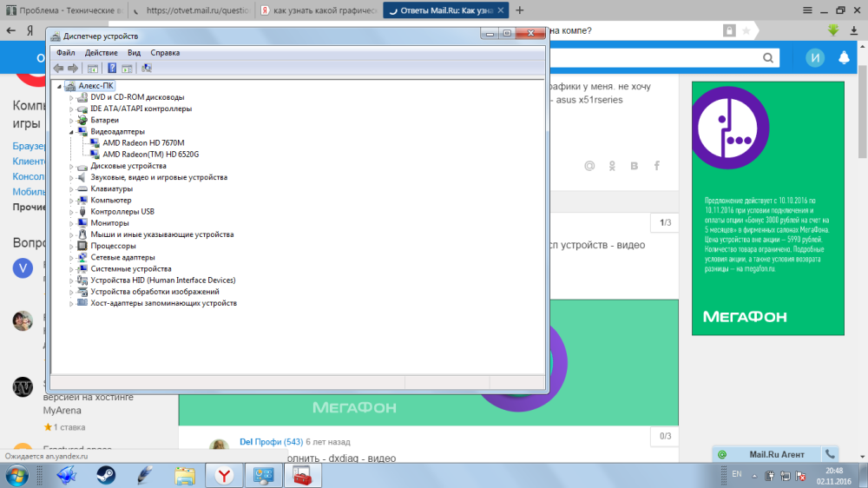
Task: Share question via Facebook icon
Action: (x=656, y=166)
